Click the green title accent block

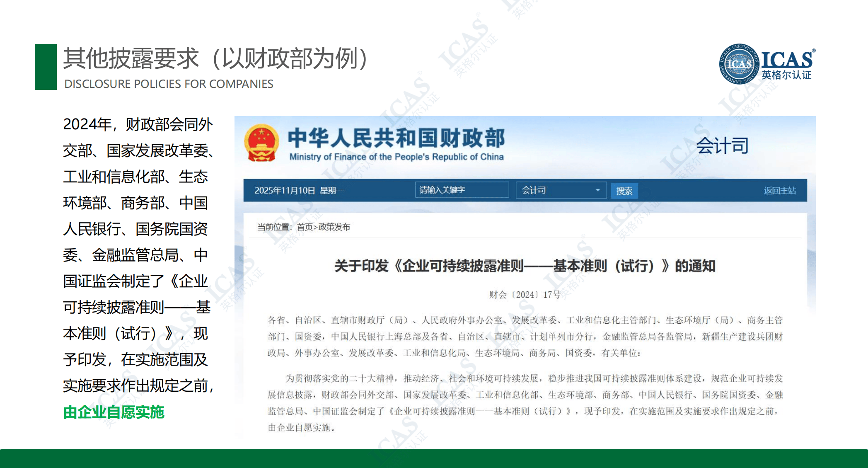[46, 67]
